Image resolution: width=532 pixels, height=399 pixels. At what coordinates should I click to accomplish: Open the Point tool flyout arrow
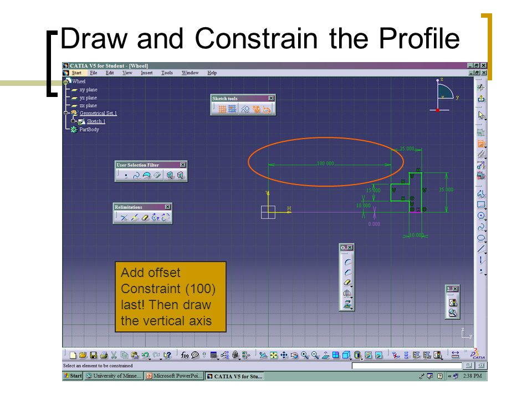[x=485, y=274]
